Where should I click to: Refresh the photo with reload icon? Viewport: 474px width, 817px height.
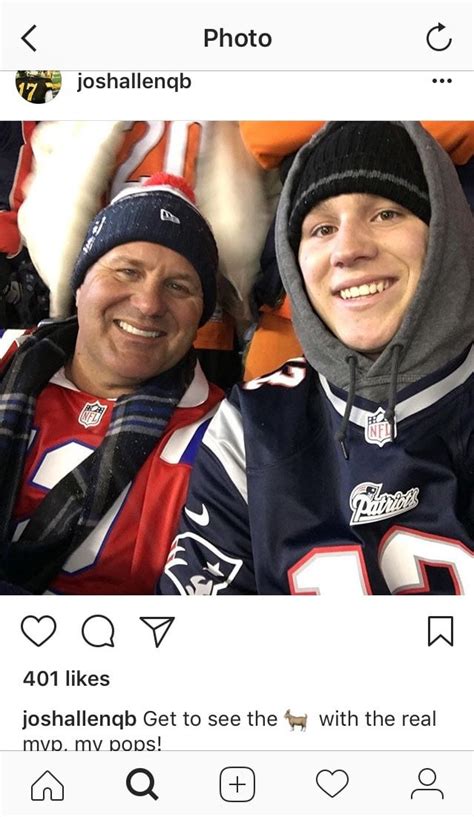tap(439, 38)
